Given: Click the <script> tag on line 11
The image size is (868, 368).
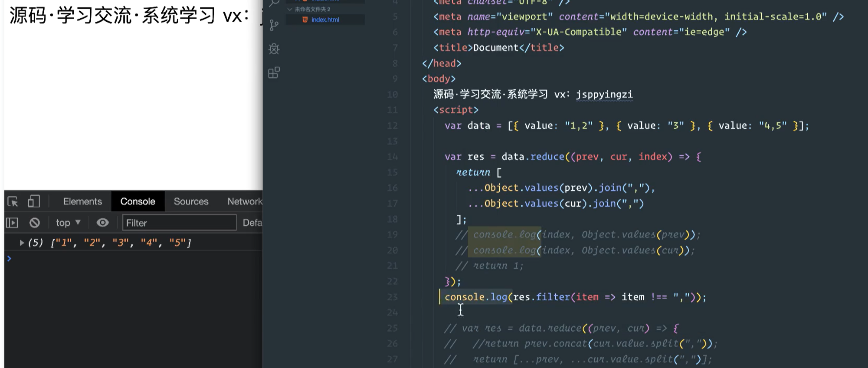Looking at the screenshot, I should click(456, 110).
